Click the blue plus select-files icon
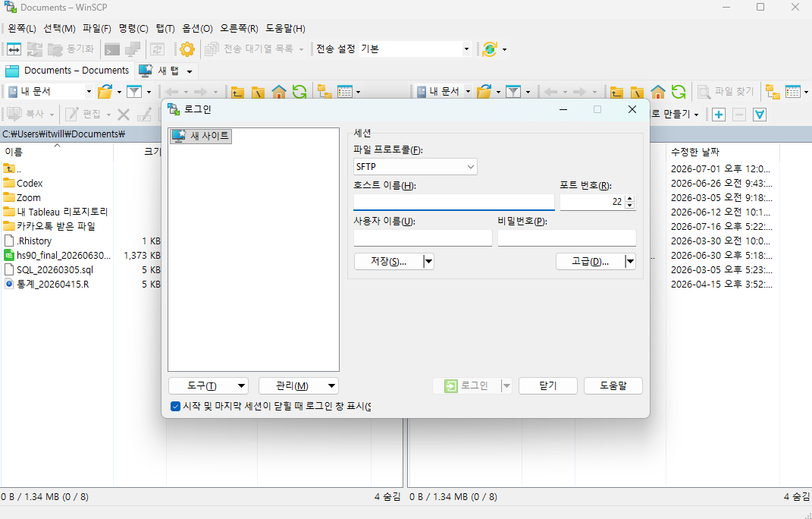This screenshot has width=812, height=519. click(718, 115)
